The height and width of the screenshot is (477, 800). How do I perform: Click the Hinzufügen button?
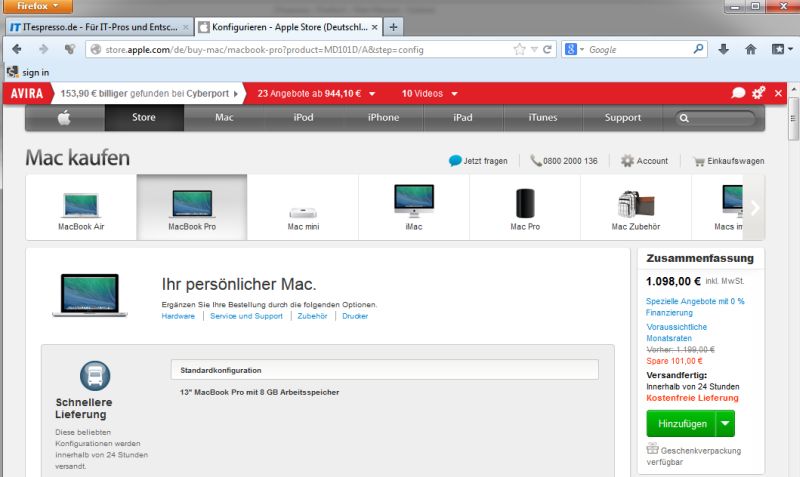[682, 423]
